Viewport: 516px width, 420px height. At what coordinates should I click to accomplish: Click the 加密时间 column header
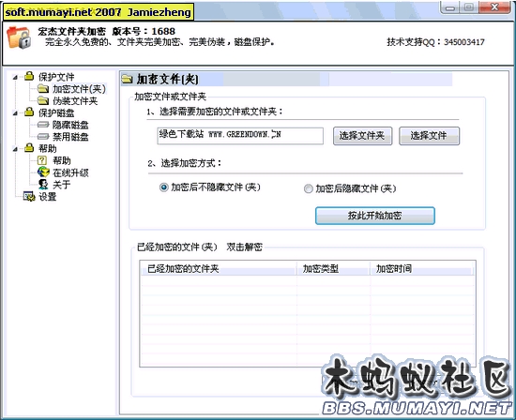[x=422, y=269]
